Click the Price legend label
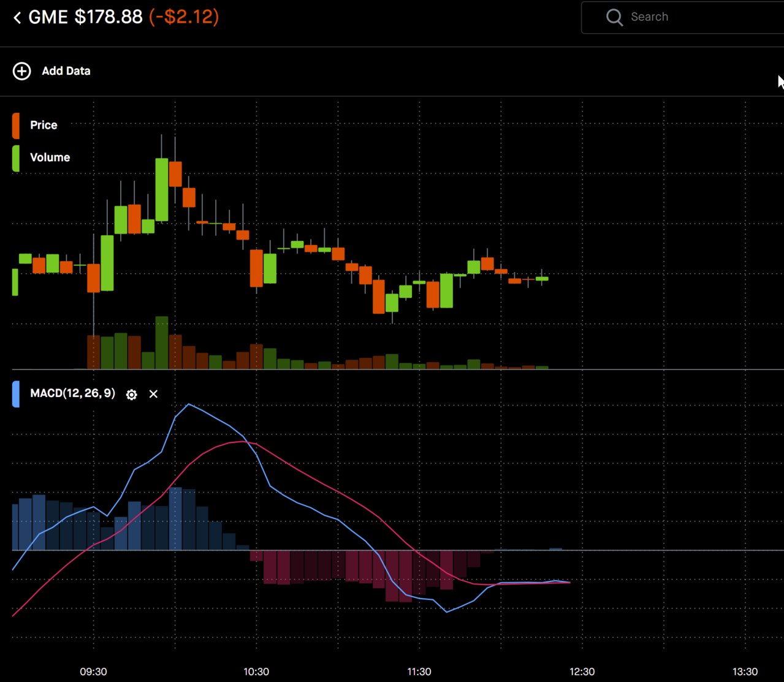Screen dimensions: 784x682 [44, 125]
